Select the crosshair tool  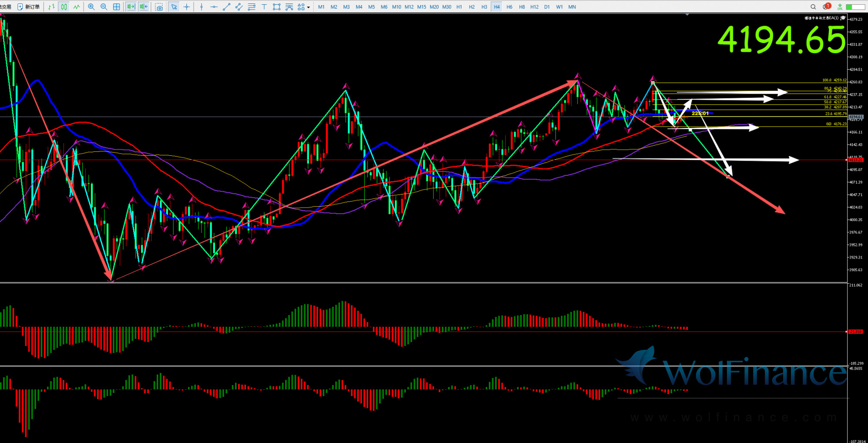tap(187, 7)
